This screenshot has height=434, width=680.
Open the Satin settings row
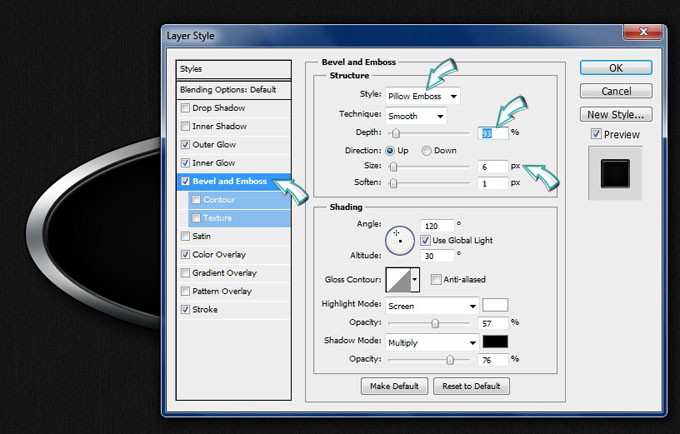coord(233,236)
